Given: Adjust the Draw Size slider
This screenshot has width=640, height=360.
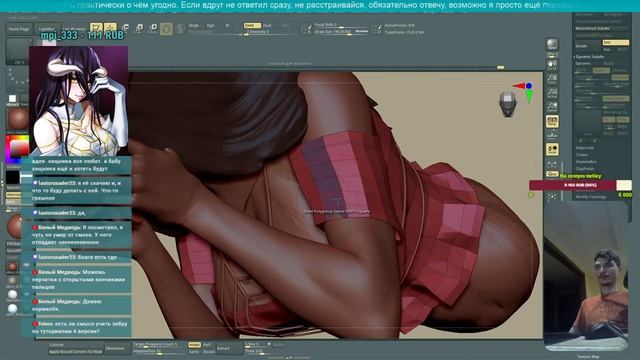Looking at the screenshot, I should coord(340,31).
